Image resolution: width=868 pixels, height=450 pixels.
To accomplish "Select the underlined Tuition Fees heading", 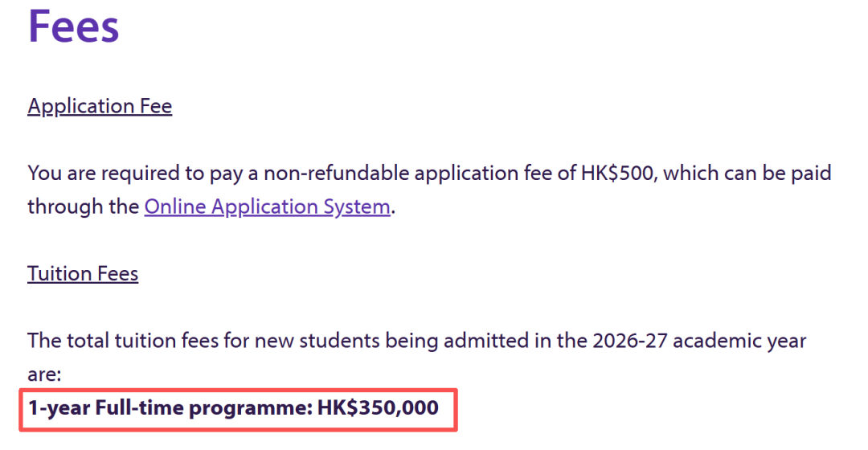I will click(x=83, y=274).
